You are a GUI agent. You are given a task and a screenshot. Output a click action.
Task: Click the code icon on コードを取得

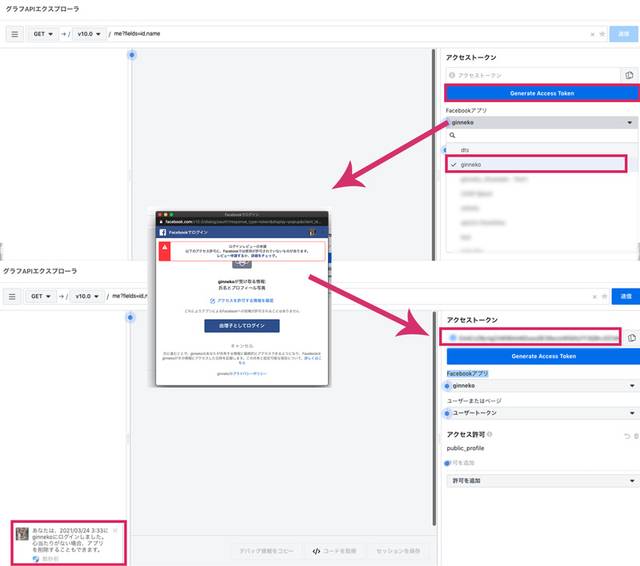(316, 551)
